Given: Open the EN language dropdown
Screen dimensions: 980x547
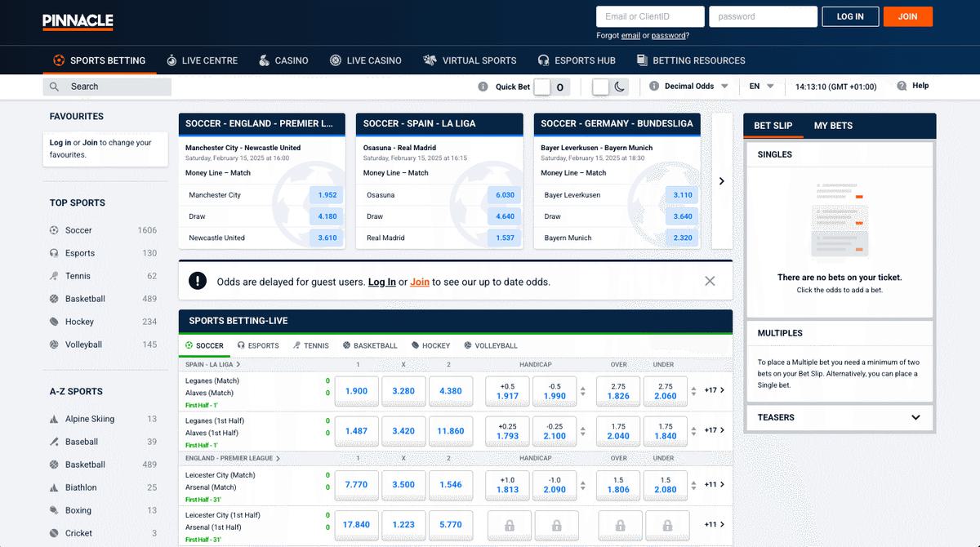Looking at the screenshot, I should [761, 87].
